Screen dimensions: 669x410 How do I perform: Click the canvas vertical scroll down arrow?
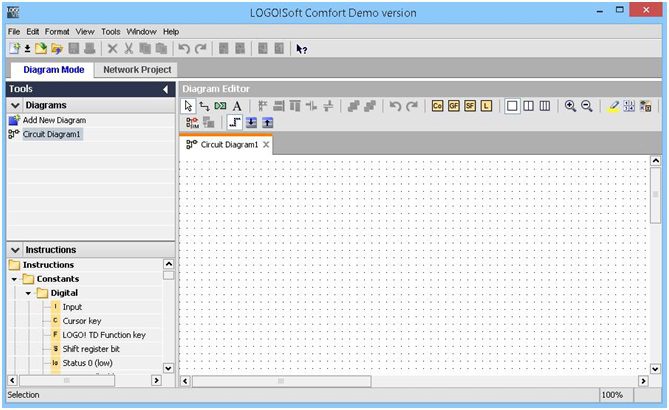(655, 369)
